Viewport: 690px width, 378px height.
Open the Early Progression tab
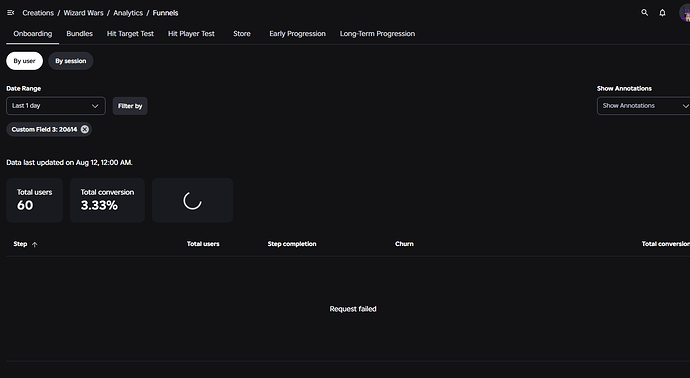[x=297, y=34]
